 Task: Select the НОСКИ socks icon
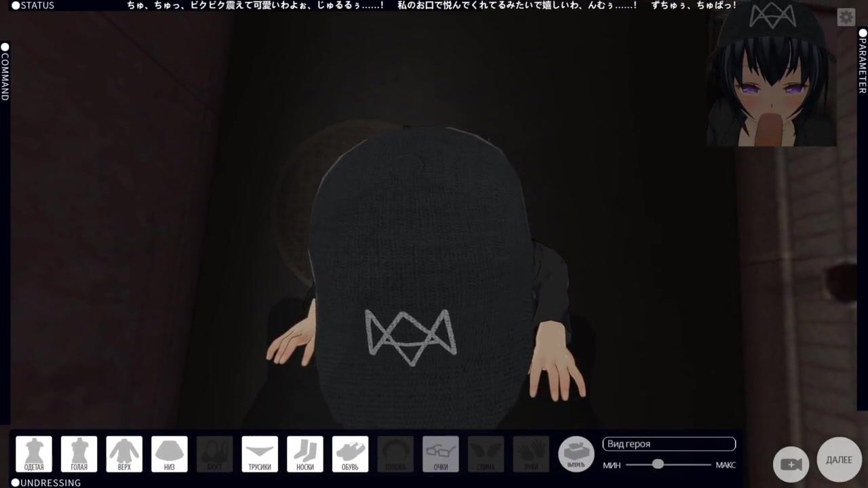(305, 454)
